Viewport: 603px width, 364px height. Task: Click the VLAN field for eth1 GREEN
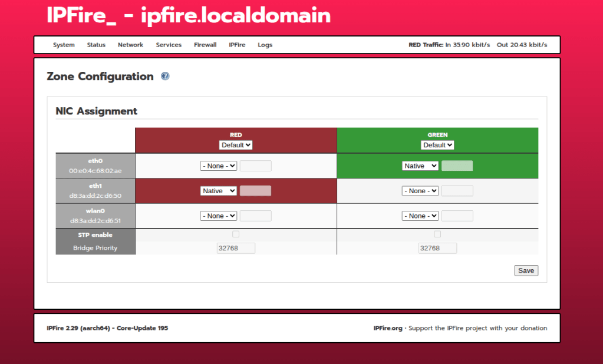(457, 191)
